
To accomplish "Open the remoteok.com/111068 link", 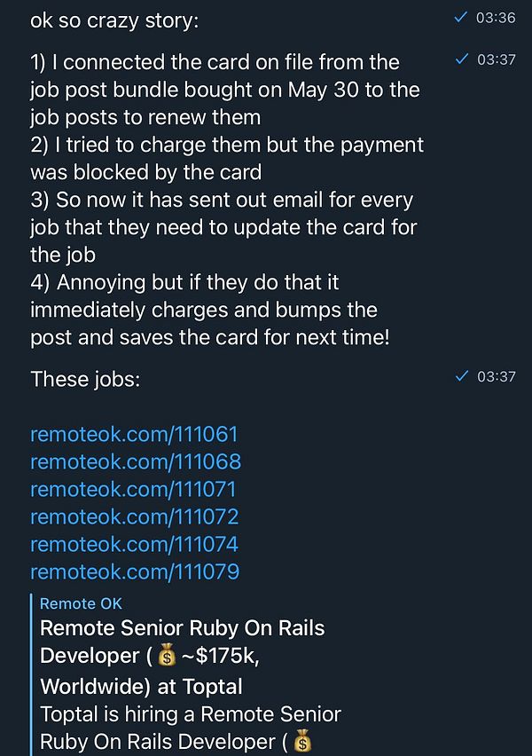I will click(136, 462).
